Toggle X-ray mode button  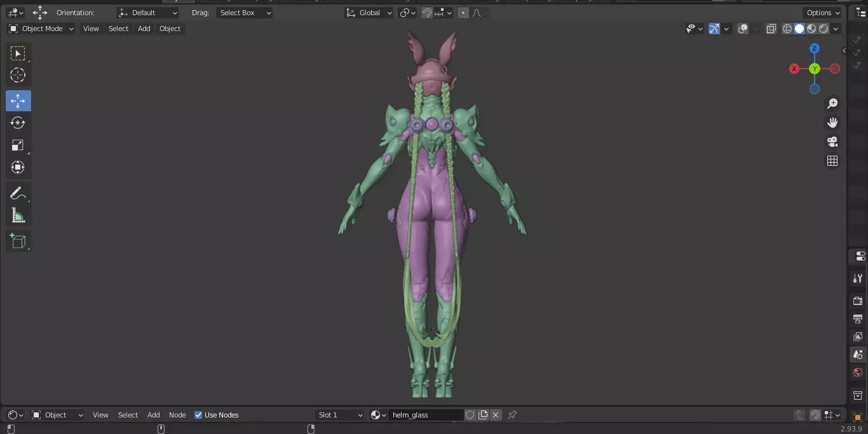pyautogui.click(x=771, y=29)
